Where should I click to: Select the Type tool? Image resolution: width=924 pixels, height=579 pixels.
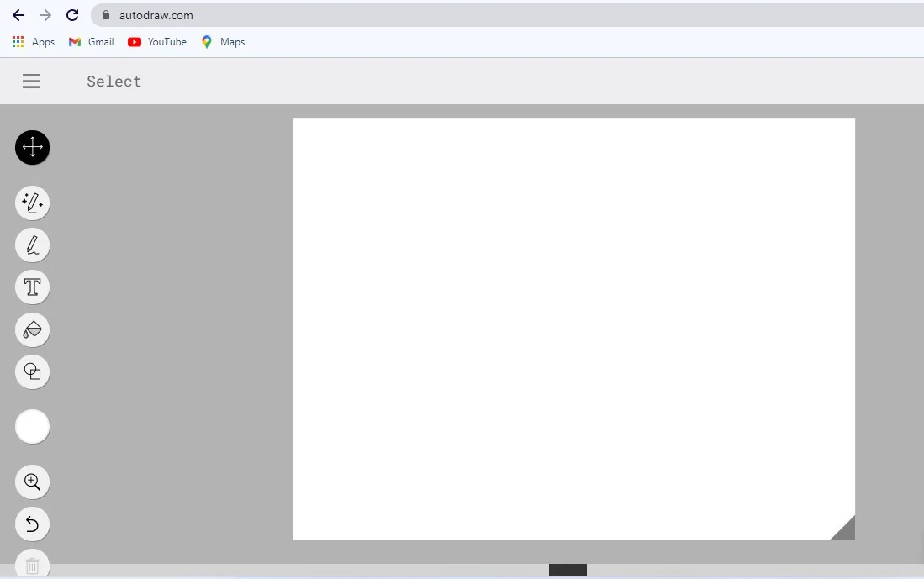click(32, 287)
